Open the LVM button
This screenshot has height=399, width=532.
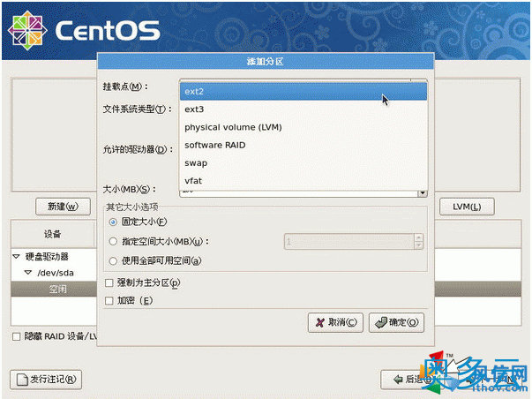[x=467, y=207]
